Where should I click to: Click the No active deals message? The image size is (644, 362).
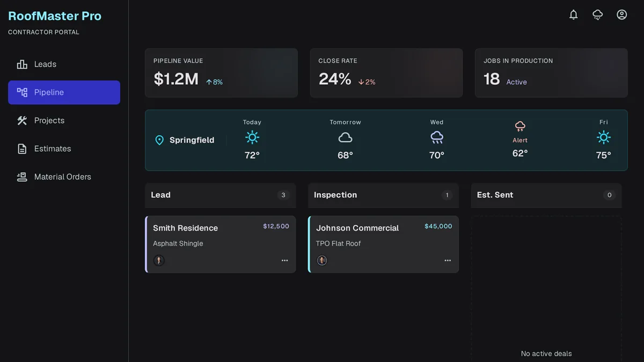point(546,354)
